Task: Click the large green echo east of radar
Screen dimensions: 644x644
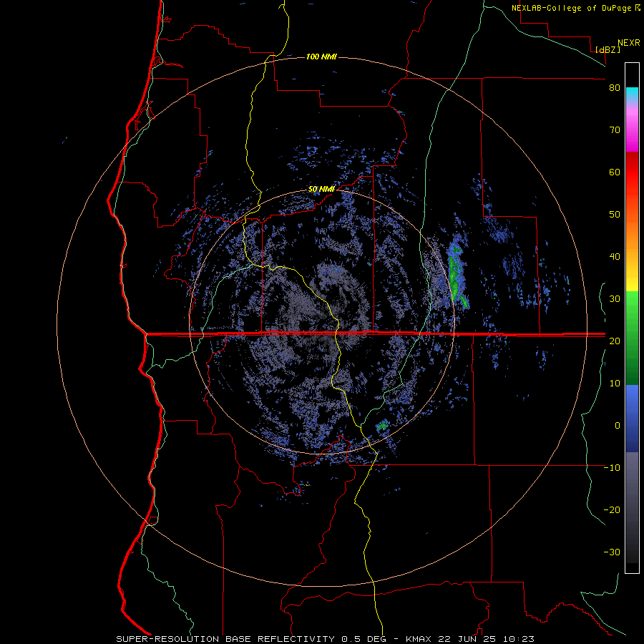Action: 456,273
